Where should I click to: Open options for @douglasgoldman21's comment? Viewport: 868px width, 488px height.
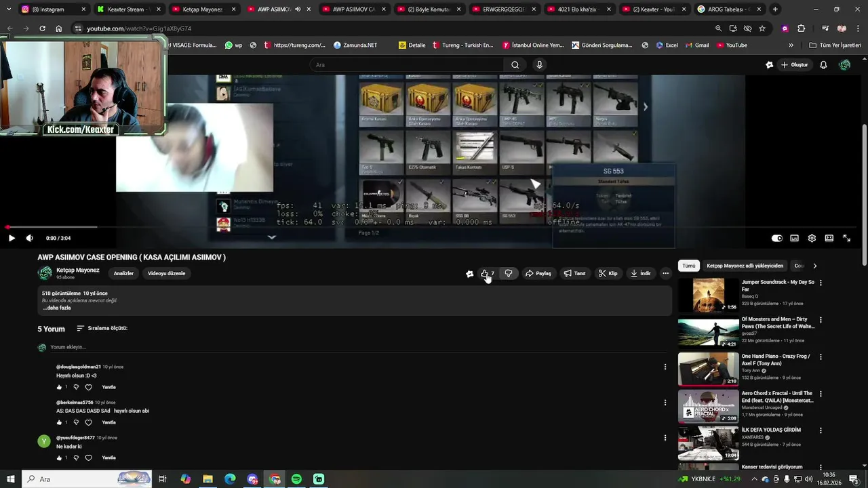coord(665,367)
